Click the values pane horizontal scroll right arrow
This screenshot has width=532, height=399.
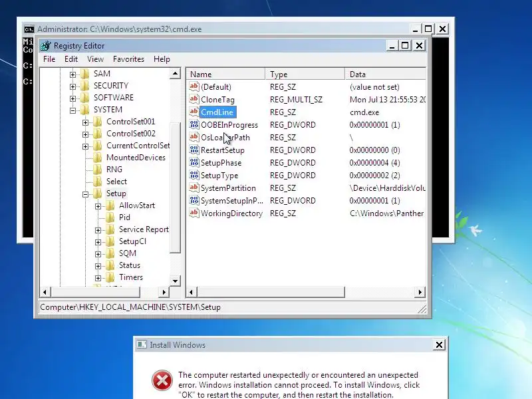coord(420,292)
